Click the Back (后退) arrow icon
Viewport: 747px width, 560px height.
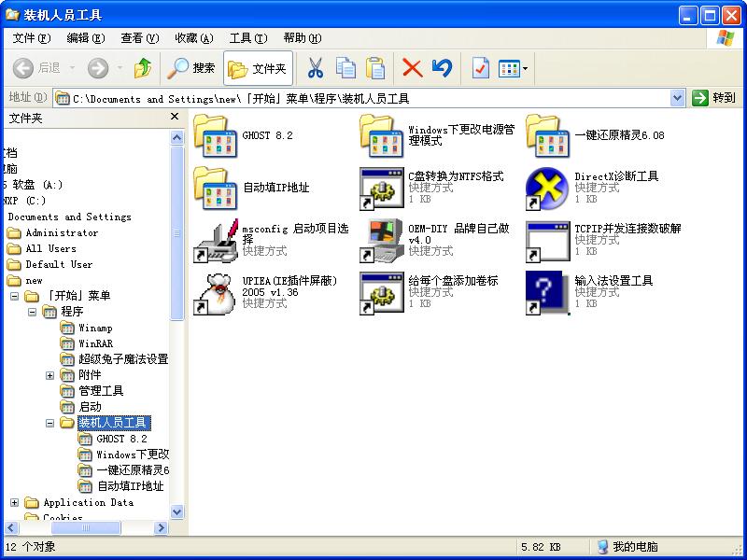(22, 68)
